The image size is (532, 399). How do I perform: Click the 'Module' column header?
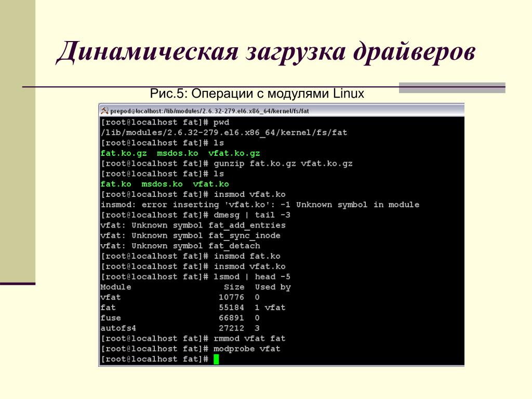[x=116, y=287]
